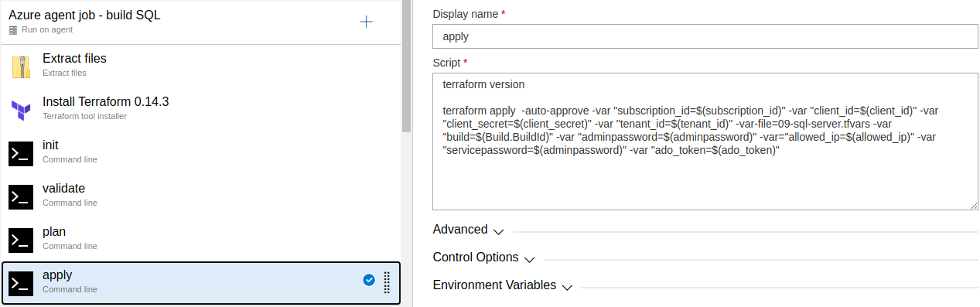The image size is (980, 307).
Task: Click the Extract files zip icon
Action: [21, 67]
